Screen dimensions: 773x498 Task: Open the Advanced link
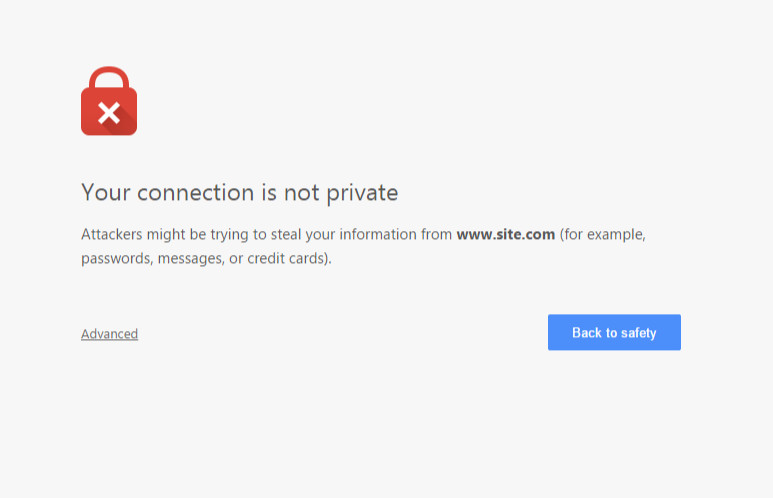(109, 334)
